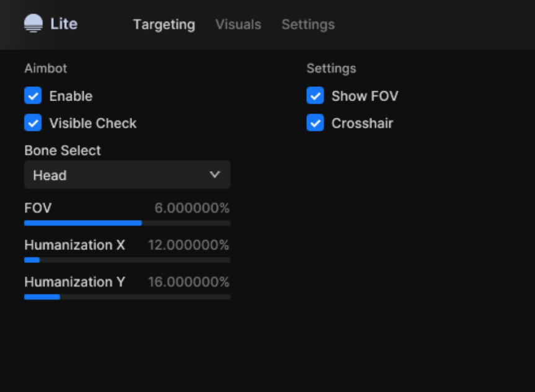This screenshot has width=535, height=392.
Task: Open the Bone Select dropdown showing Head
Action: click(x=127, y=175)
